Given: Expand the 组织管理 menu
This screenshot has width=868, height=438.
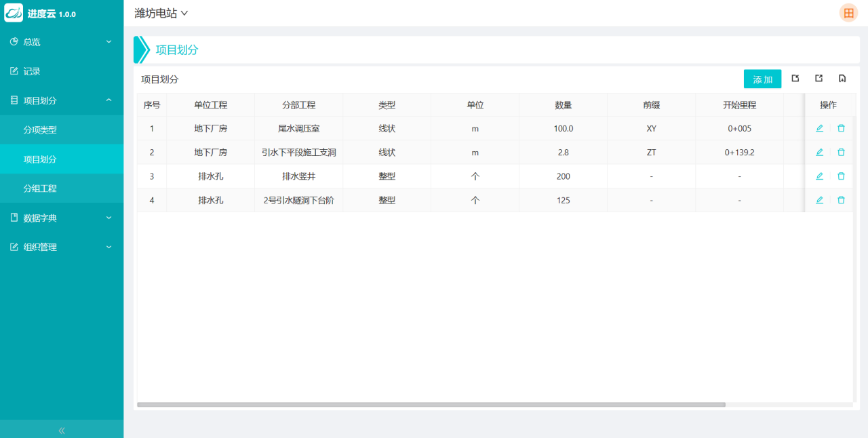Looking at the screenshot, I should click(x=61, y=247).
